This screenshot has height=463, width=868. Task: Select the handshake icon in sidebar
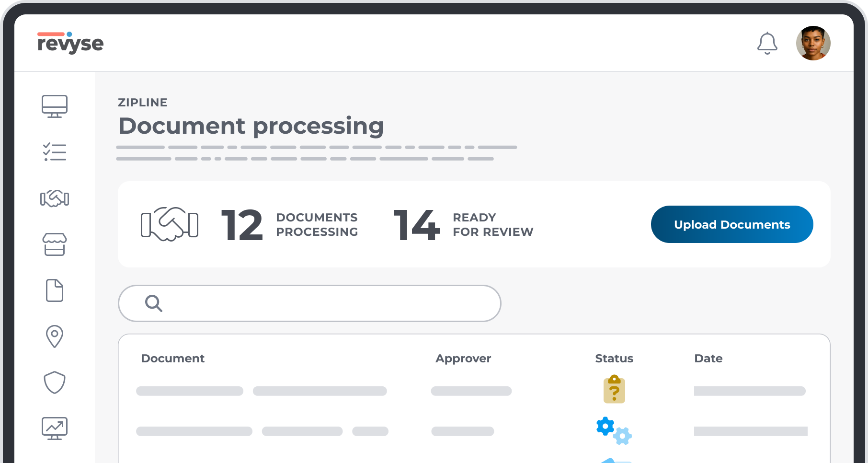[x=54, y=198]
